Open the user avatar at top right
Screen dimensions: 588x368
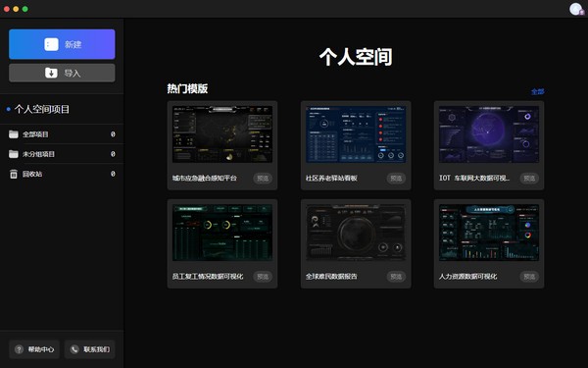click(x=576, y=9)
